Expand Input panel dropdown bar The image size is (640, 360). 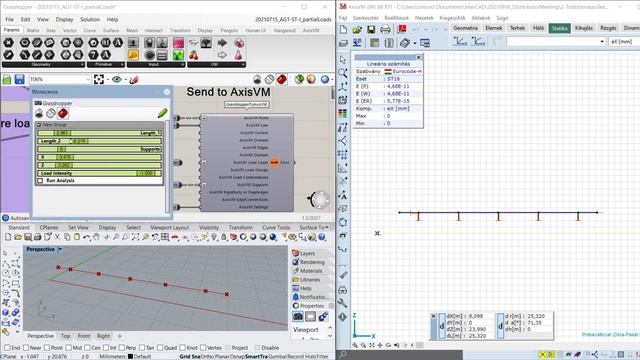[x=156, y=64]
